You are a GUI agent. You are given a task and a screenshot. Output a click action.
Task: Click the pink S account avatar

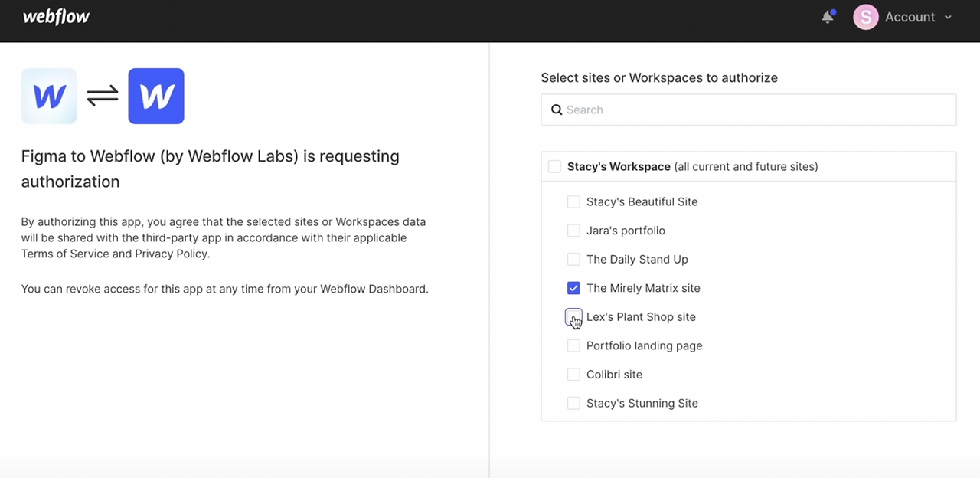[865, 17]
